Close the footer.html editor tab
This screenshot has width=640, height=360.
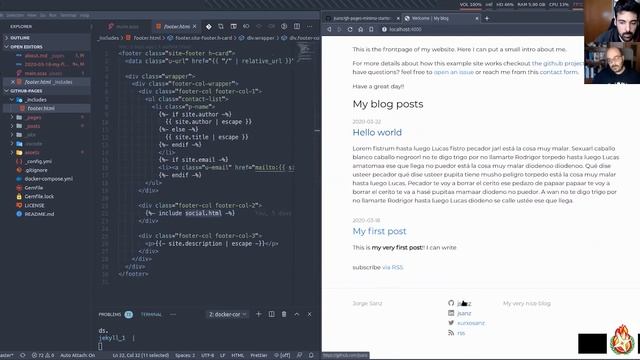point(195,27)
